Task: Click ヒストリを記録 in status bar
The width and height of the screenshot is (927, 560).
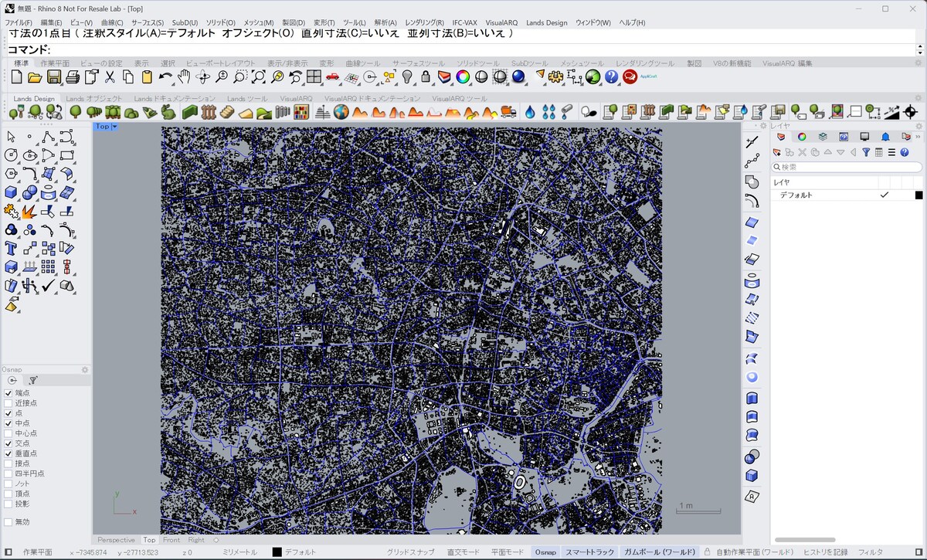Action: point(826,552)
